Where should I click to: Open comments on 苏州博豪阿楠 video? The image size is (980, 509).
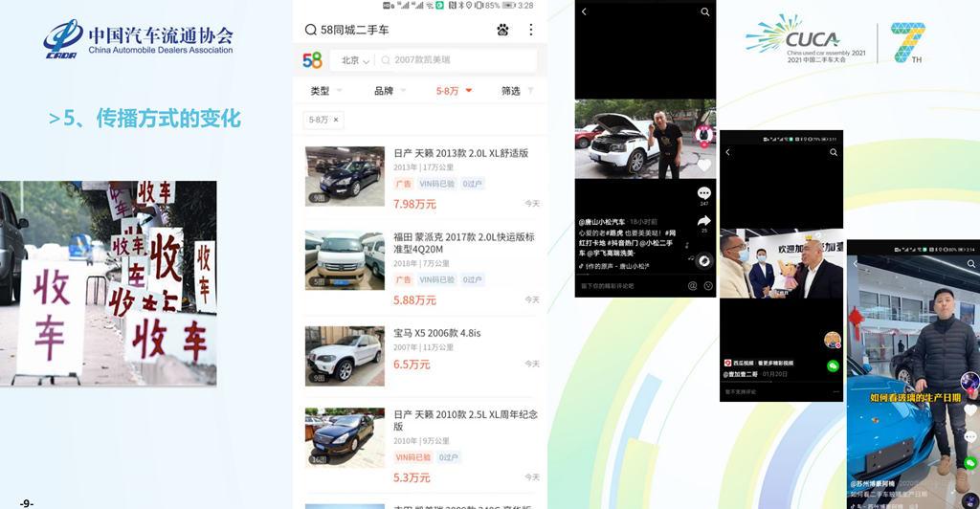point(970,437)
